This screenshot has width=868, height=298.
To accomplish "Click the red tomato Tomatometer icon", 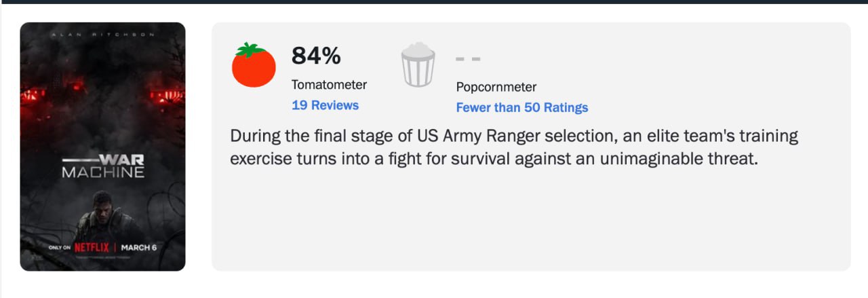I will [x=254, y=65].
